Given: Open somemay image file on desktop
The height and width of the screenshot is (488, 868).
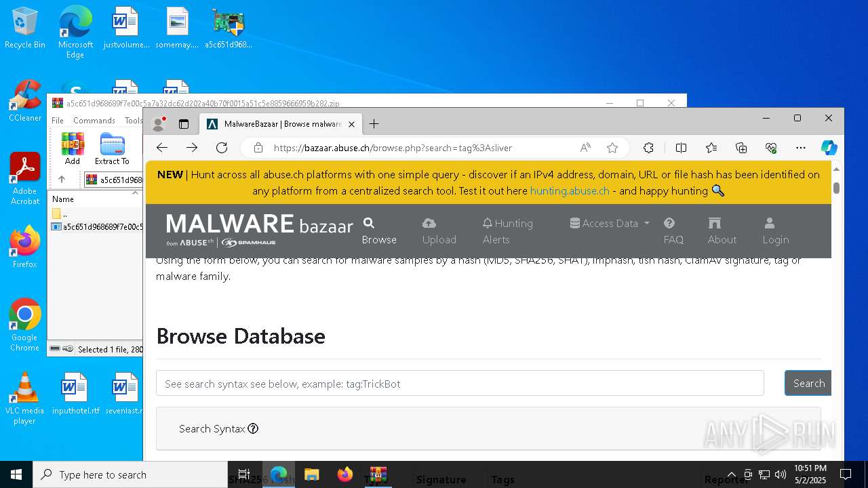Looking at the screenshot, I should tap(177, 28).
